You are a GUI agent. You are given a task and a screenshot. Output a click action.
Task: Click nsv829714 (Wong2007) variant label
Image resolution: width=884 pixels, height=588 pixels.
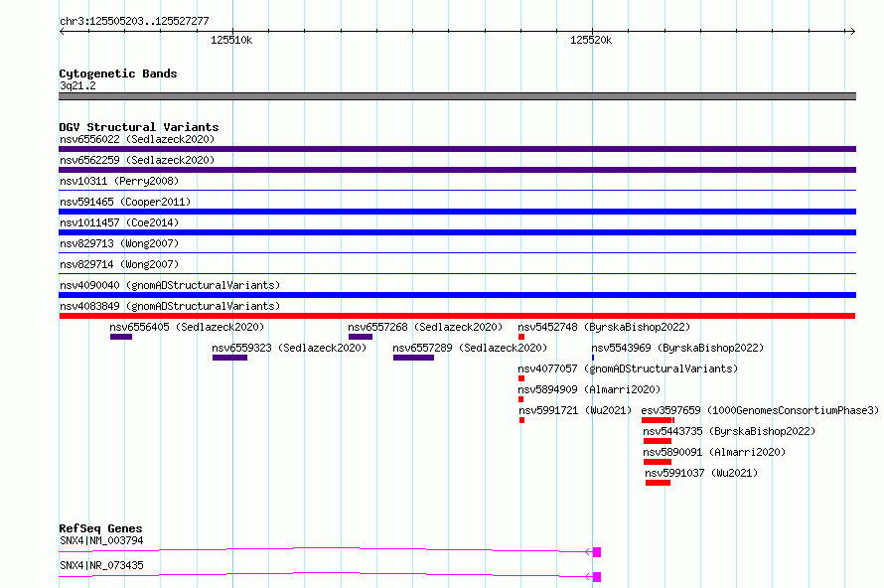(x=119, y=264)
